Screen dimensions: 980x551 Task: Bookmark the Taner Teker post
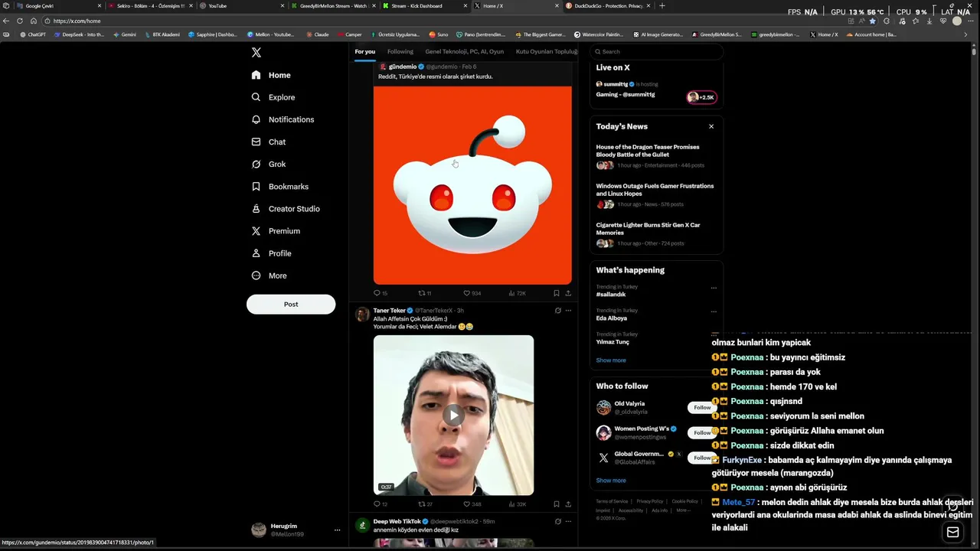(x=557, y=504)
